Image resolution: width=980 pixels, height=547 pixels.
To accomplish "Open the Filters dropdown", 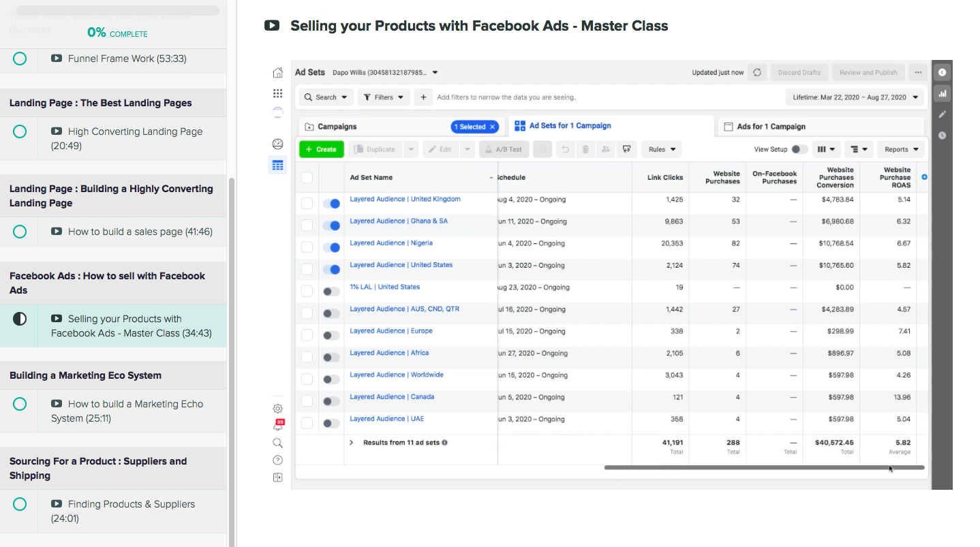I will (384, 97).
